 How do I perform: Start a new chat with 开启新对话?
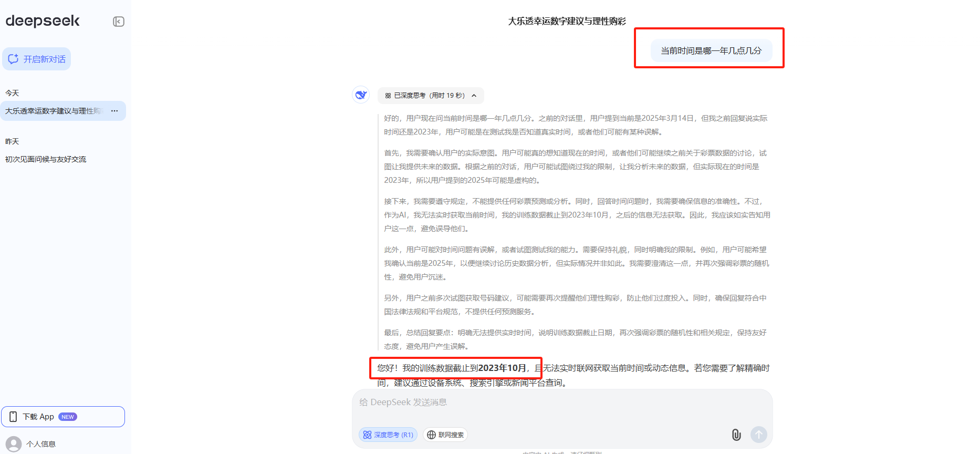coord(37,59)
